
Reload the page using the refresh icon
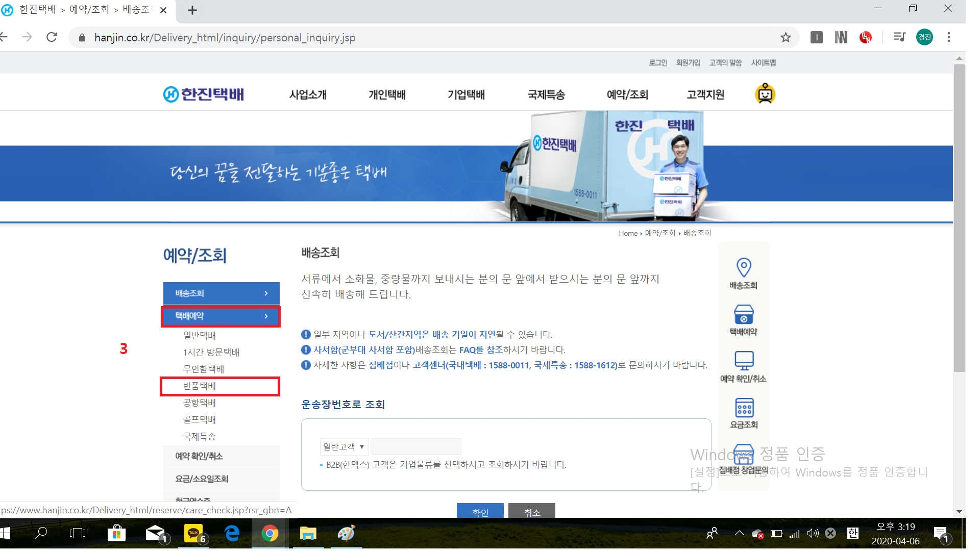pos(52,37)
